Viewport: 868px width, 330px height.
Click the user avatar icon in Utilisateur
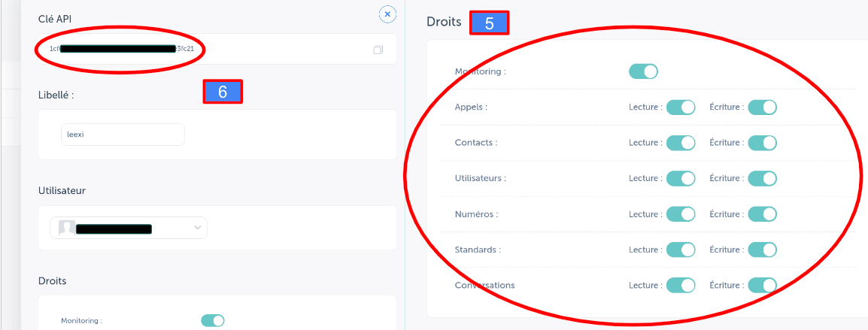(x=67, y=228)
